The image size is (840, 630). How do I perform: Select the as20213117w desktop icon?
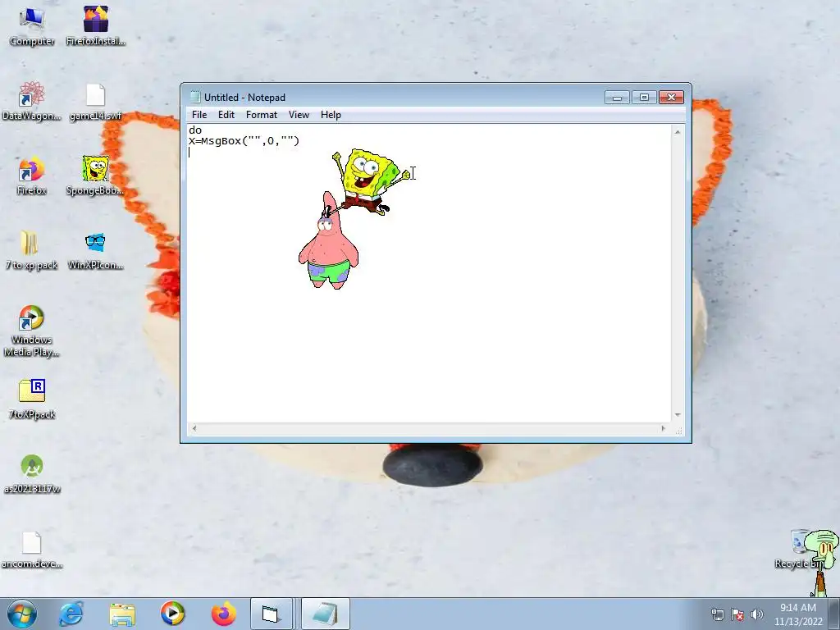[x=32, y=474]
